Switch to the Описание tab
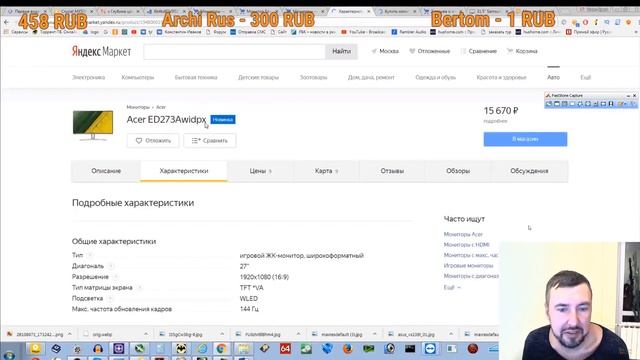 (106, 171)
